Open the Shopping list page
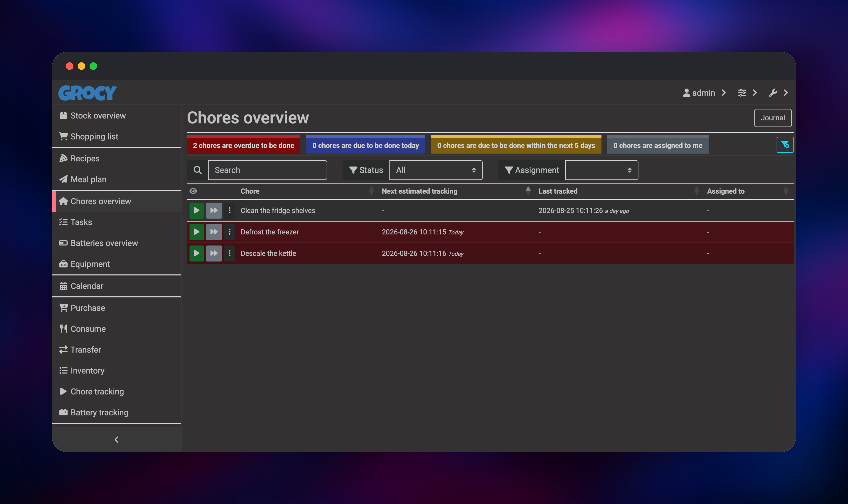 [116, 137]
